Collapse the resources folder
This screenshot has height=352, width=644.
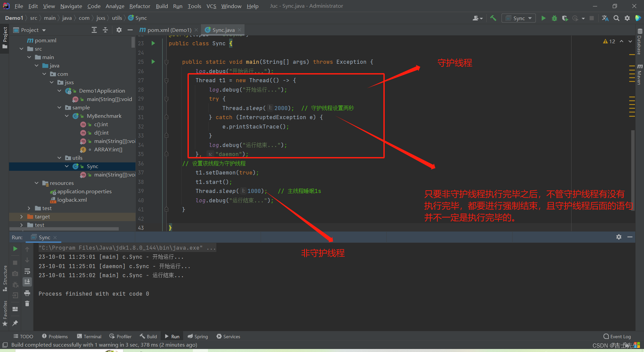pos(37,183)
